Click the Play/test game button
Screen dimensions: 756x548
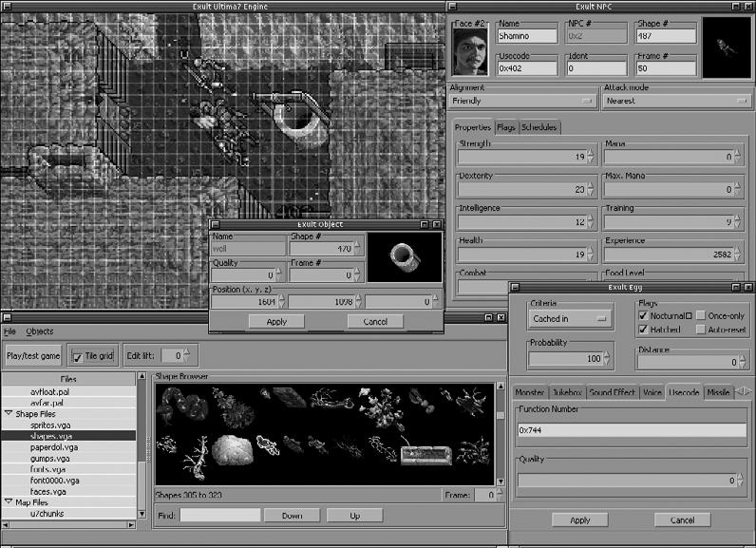(33, 356)
